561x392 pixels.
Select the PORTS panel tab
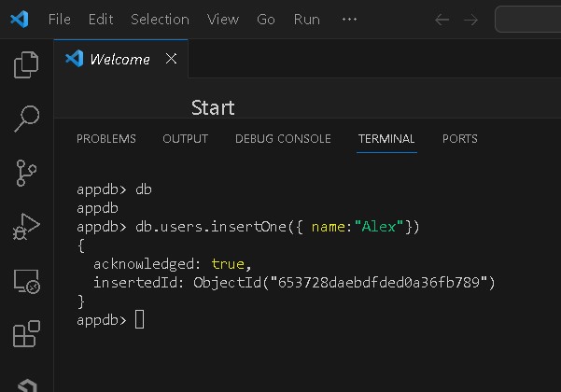click(x=460, y=139)
